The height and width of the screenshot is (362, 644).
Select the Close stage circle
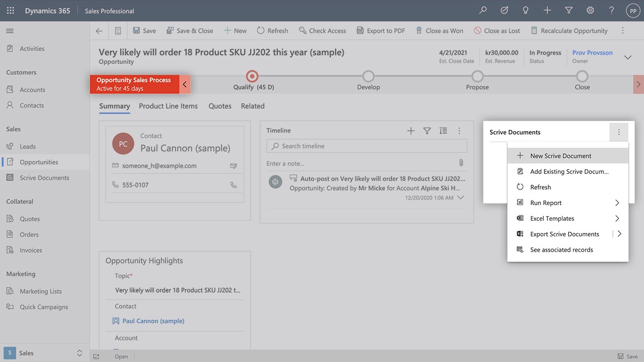pyautogui.click(x=582, y=76)
